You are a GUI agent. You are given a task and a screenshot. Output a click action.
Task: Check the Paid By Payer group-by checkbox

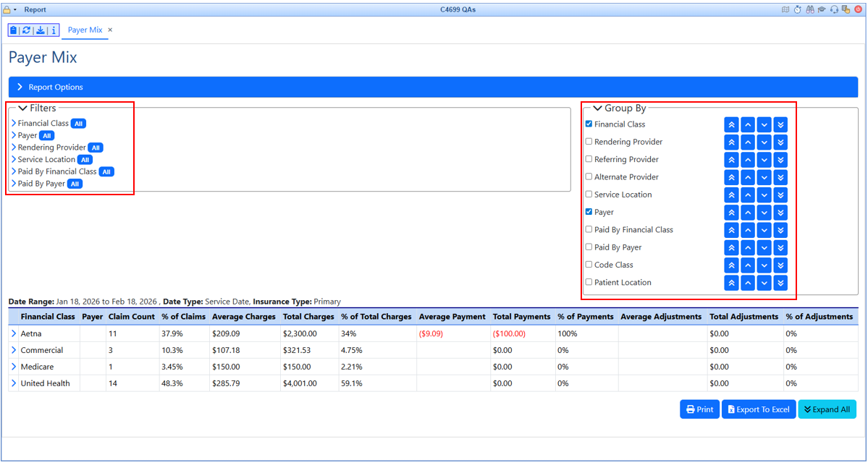point(589,247)
